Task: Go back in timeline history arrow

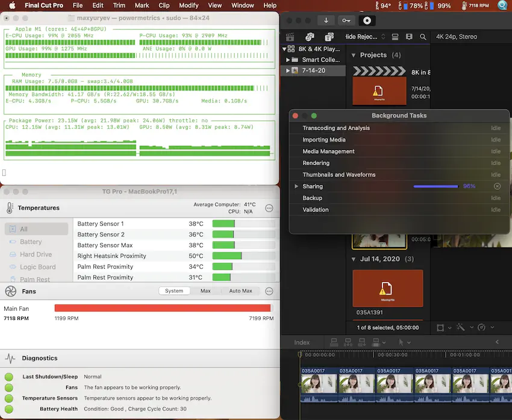Action: (x=497, y=342)
